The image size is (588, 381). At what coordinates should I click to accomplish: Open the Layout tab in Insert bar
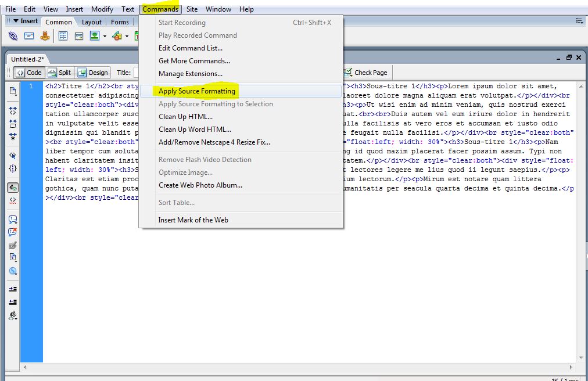coord(91,22)
